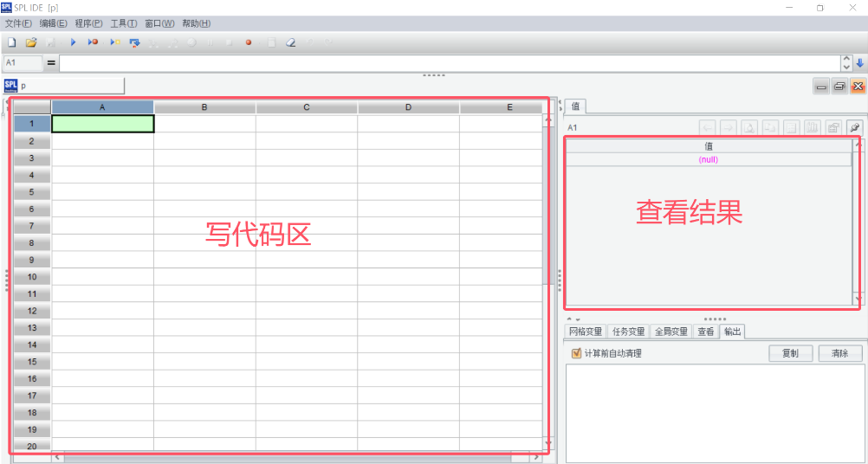The width and height of the screenshot is (868, 464).
Task: Click the eraser clear icon in toolbar
Action: (x=290, y=42)
